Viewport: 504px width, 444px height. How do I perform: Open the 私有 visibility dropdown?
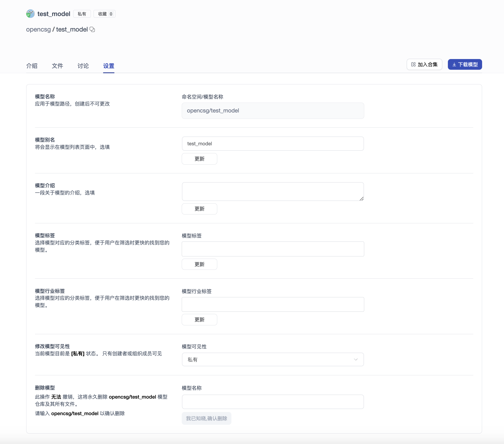point(273,359)
